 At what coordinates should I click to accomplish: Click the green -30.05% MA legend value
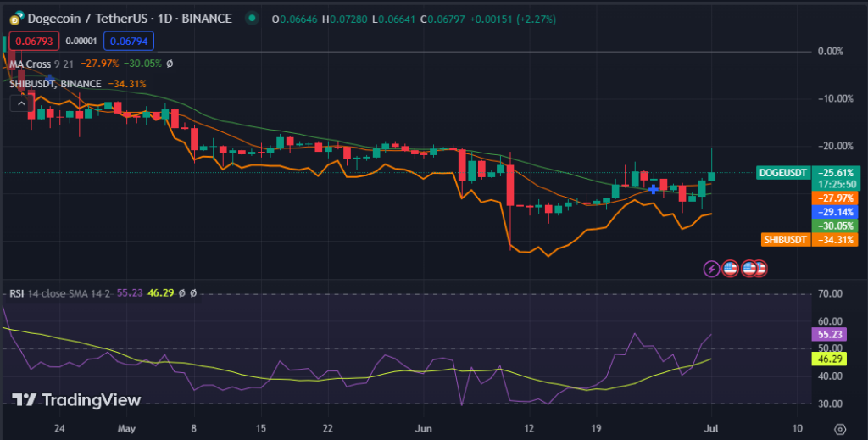[x=142, y=64]
